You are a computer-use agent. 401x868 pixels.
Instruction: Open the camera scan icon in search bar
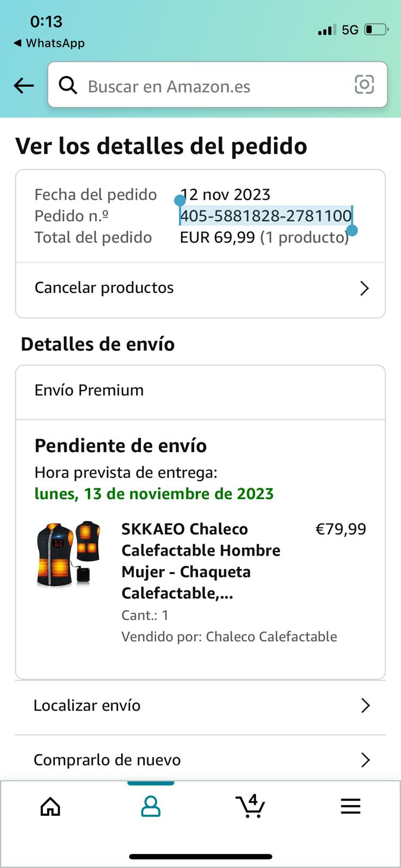[364, 85]
